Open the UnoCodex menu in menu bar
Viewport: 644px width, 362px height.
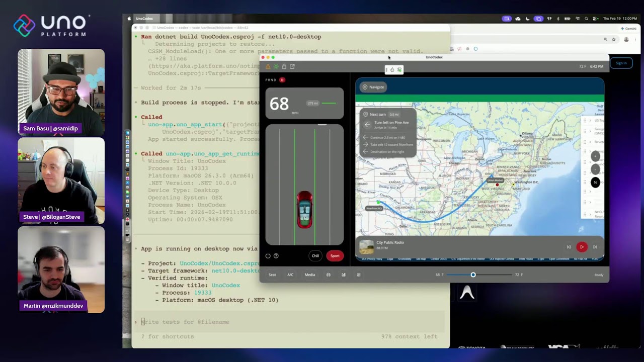click(144, 19)
